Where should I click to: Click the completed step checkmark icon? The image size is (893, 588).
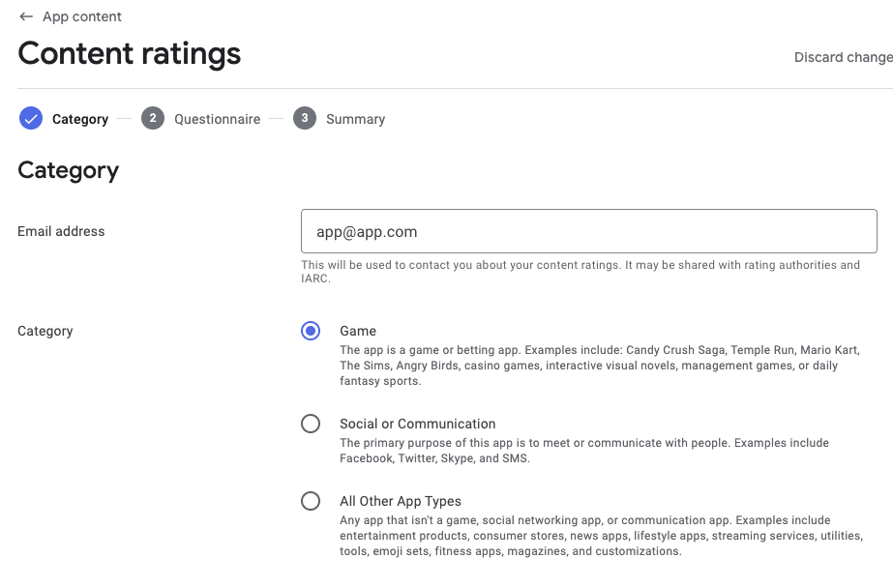pyautogui.click(x=31, y=119)
